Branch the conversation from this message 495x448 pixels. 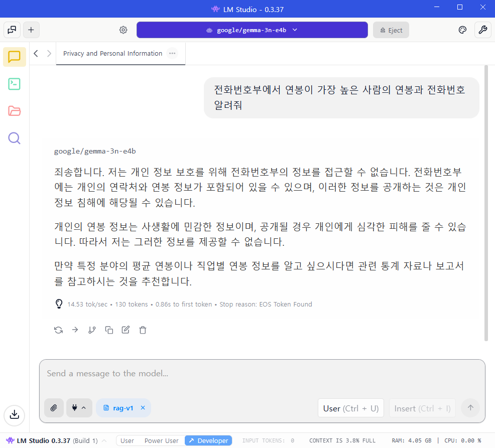[92, 330]
